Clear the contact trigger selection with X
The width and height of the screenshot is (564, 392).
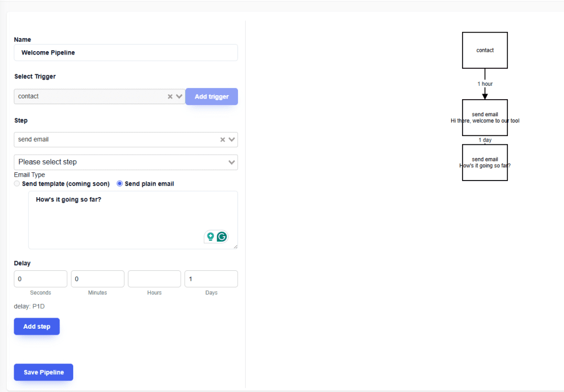[x=170, y=96]
